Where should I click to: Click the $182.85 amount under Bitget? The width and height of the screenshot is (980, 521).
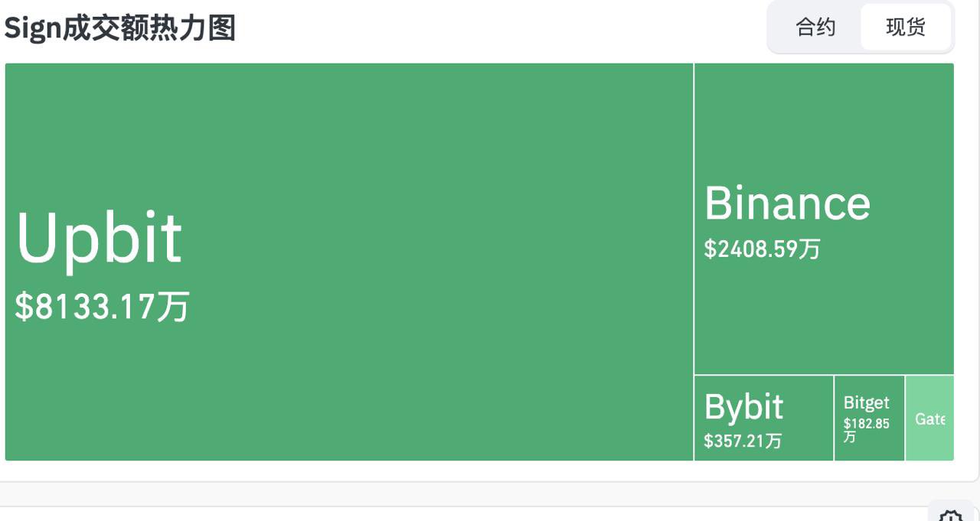(866, 423)
